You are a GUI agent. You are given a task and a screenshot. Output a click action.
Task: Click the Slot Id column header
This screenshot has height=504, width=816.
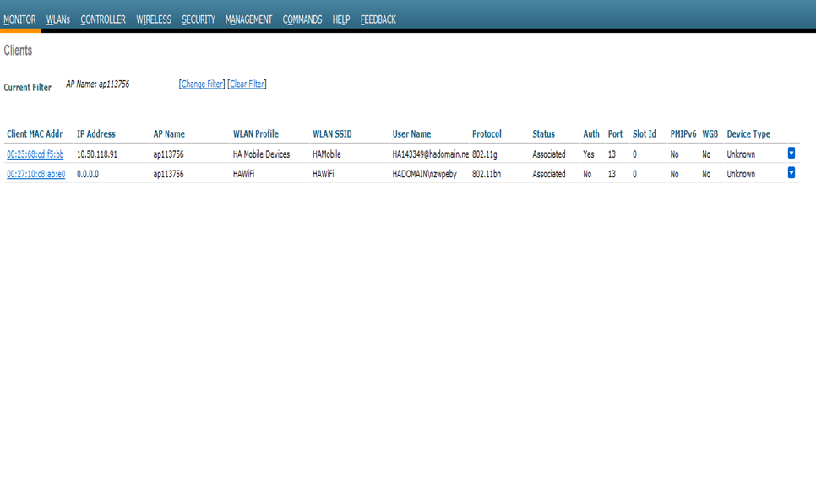pyautogui.click(x=645, y=133)
